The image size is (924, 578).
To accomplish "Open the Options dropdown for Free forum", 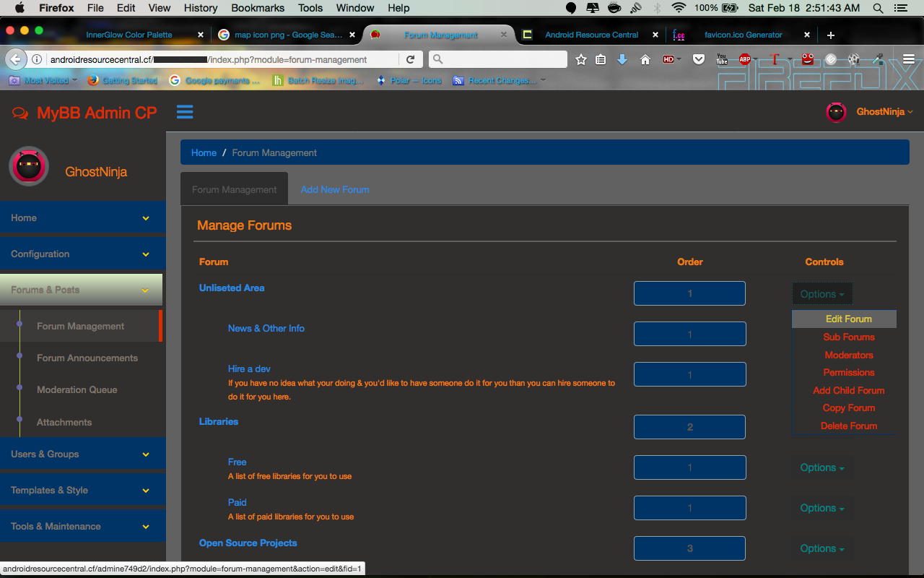I will (x=821, y=467).
